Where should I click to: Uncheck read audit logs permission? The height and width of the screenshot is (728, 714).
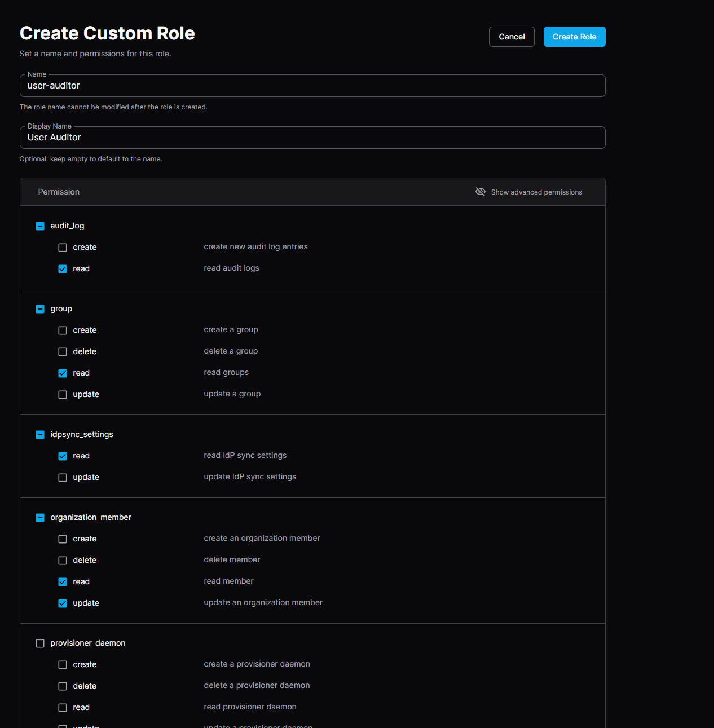pos(62,268)
